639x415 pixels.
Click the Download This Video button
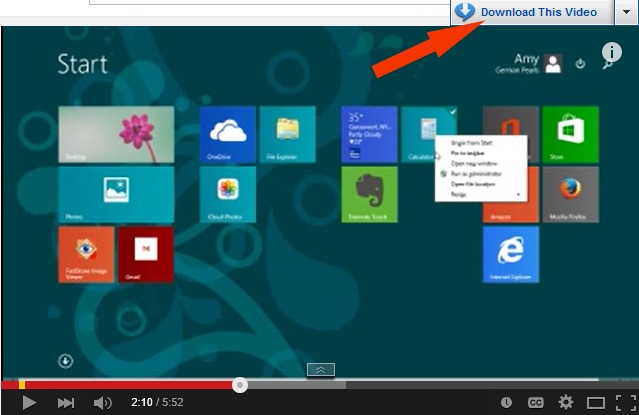coord(528,12)
